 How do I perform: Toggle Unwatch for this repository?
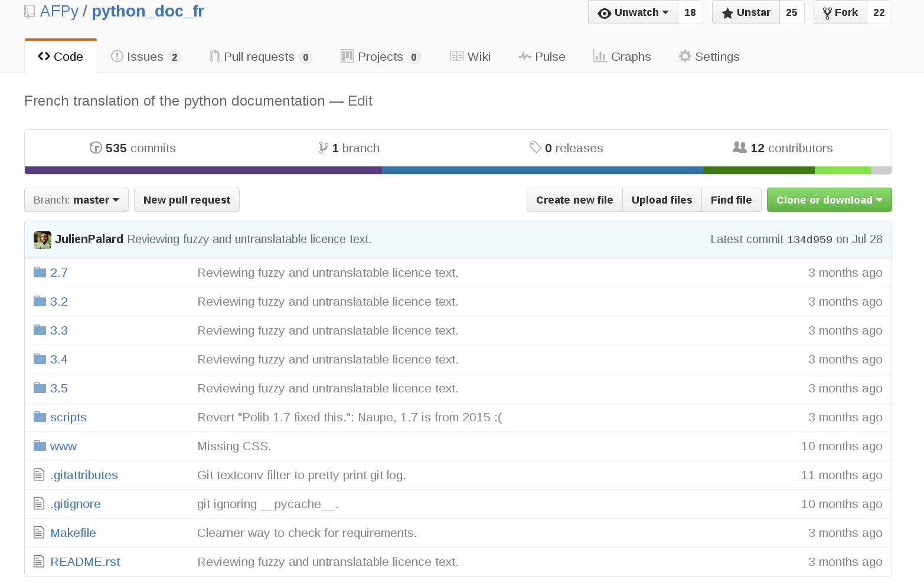[633, 12]
